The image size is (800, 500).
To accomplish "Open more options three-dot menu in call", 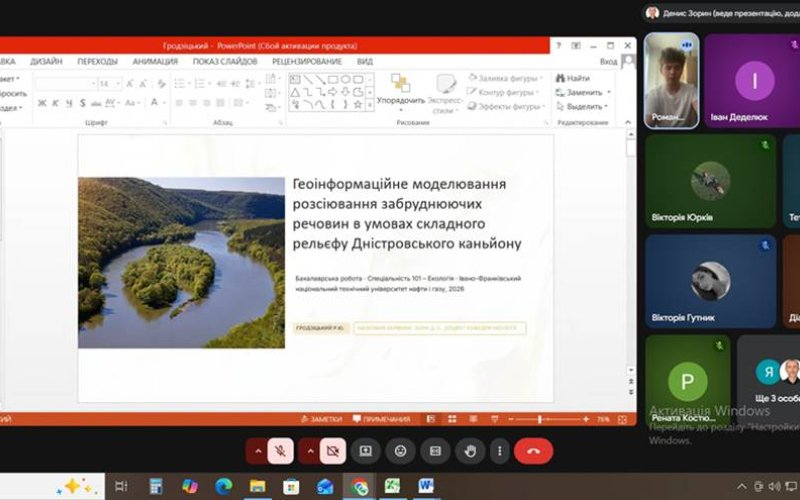I will pyautogui.click(x=499, y=451).
